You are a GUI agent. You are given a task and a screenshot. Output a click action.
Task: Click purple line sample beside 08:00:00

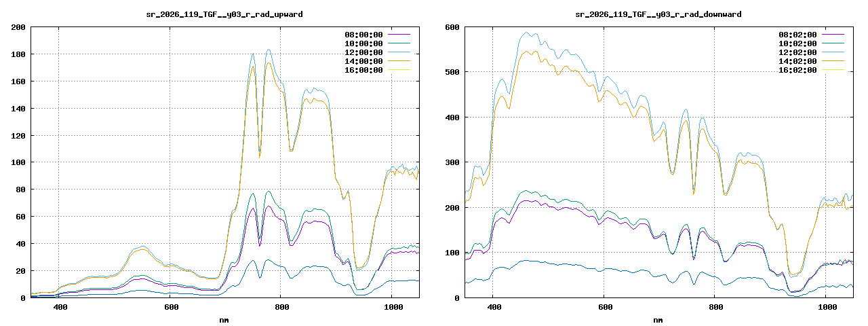[x=399, y=35]
